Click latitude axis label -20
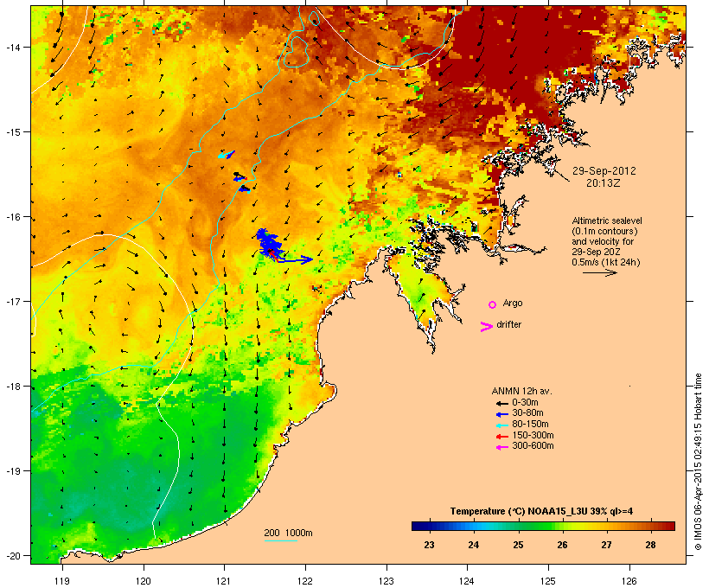 pos(13,556)
